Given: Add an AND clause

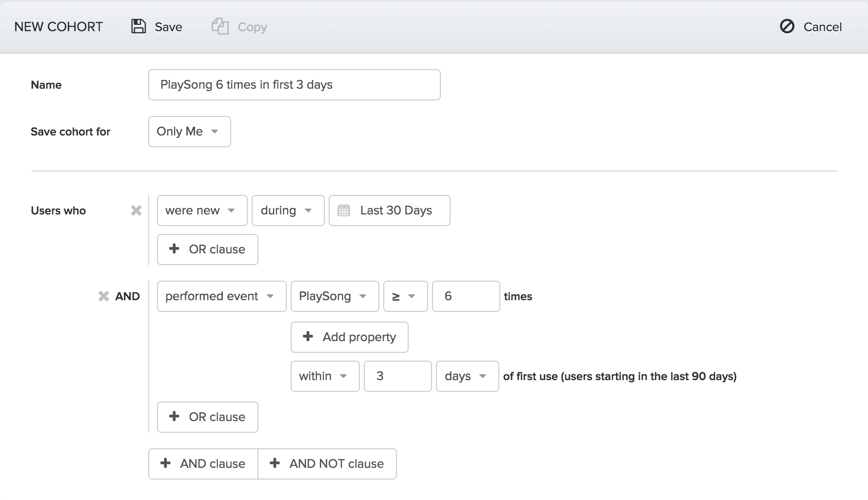Looking at the screenshot, I should point(203,463).
